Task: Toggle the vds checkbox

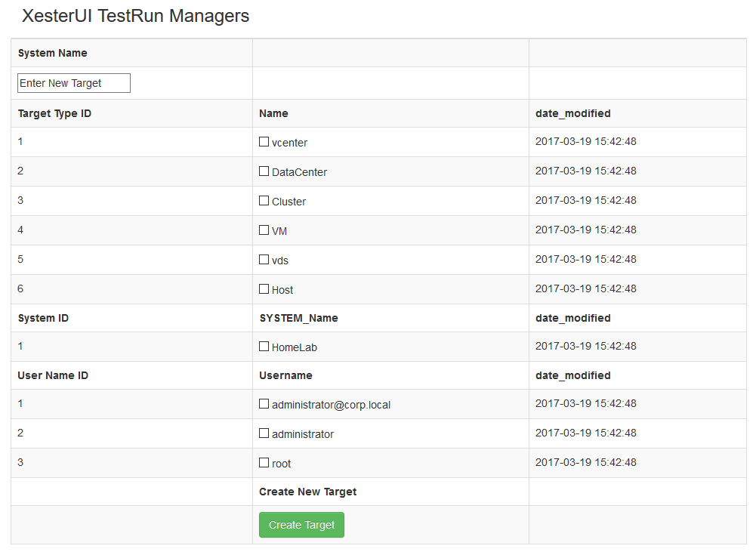Action: 264,260
